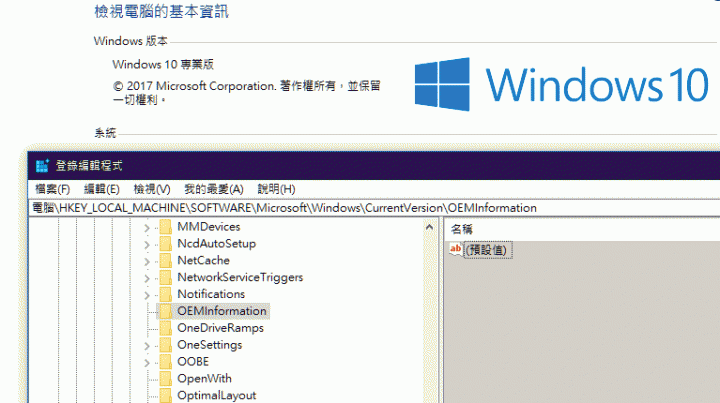Select the OneDriveRamps tree label
720x403 pixels.
click(x=220, y=328)
